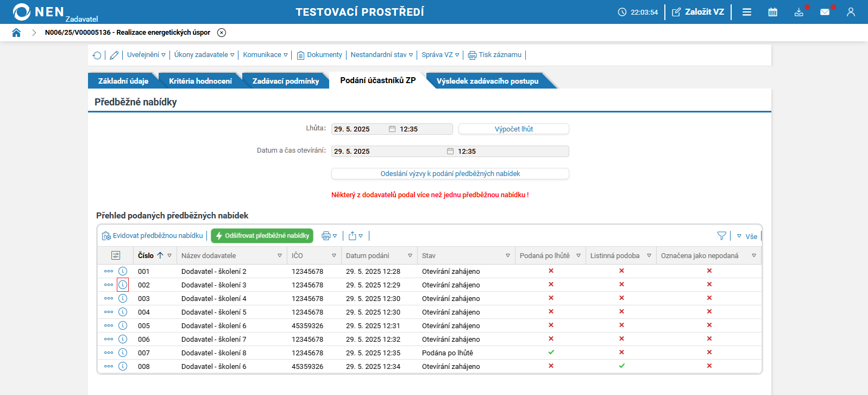This screenshot has width=868, height=395.
Task: Select Podání účastníků ZP tab
Action: 378,80
